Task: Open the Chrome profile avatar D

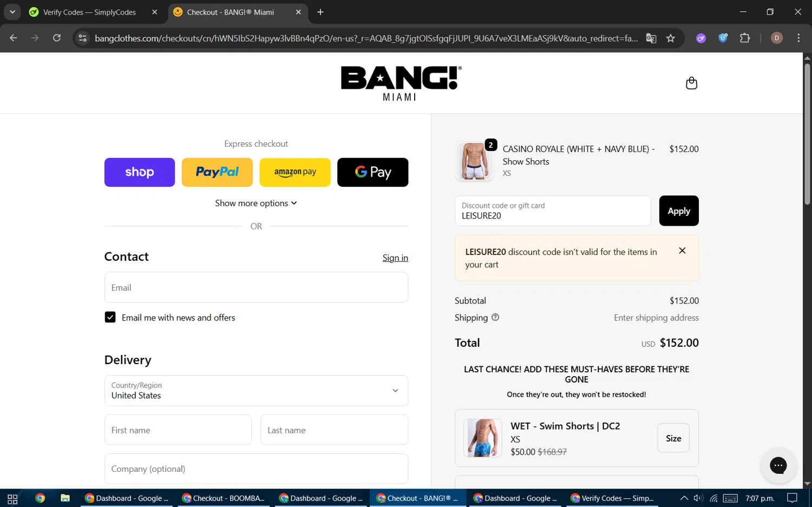Action: [x=777, y=38]
